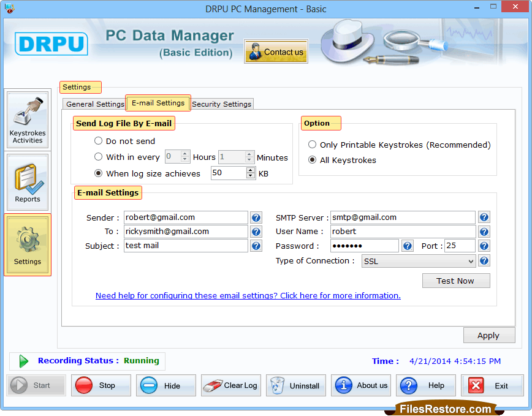The width and height of the screenshot is (532, 416).
Task: Select 'When log size achieves' radio option
Action: coord(99,173)
